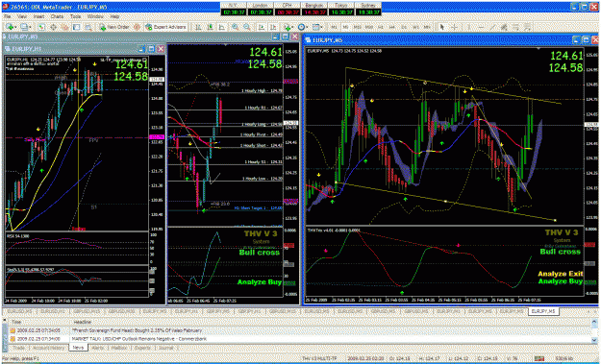Switch to the Mailbox terminal tab

pyautogui.click(x=119, y=348)
